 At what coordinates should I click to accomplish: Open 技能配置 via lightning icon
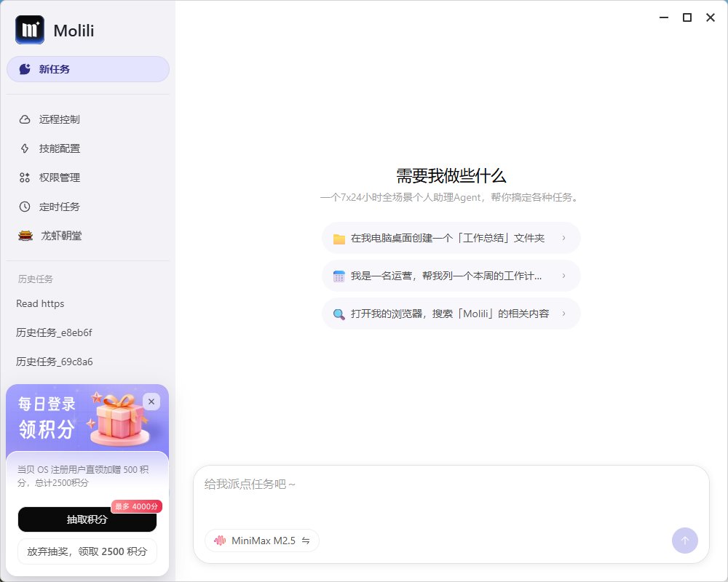25,148
